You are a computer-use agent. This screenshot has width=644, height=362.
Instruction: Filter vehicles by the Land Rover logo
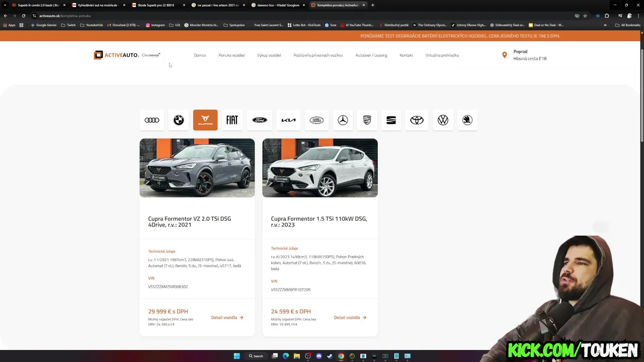[x=316, y=120]
